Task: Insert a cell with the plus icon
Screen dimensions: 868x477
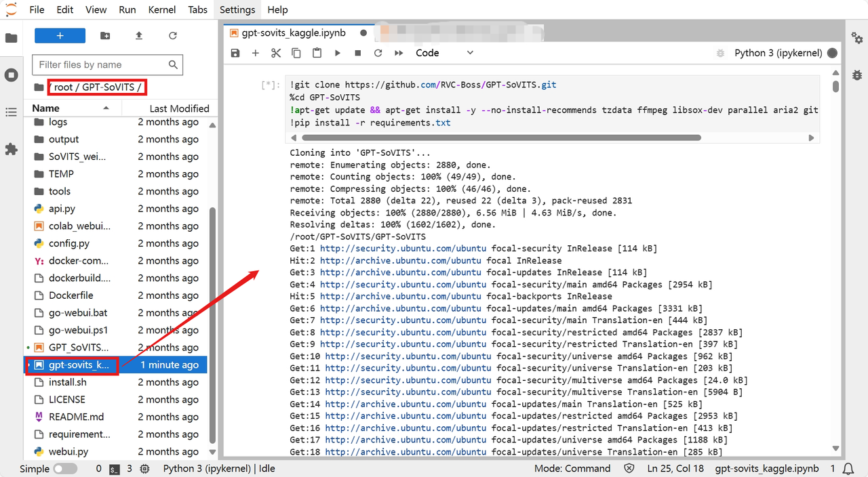Action: tap(256, 53)
